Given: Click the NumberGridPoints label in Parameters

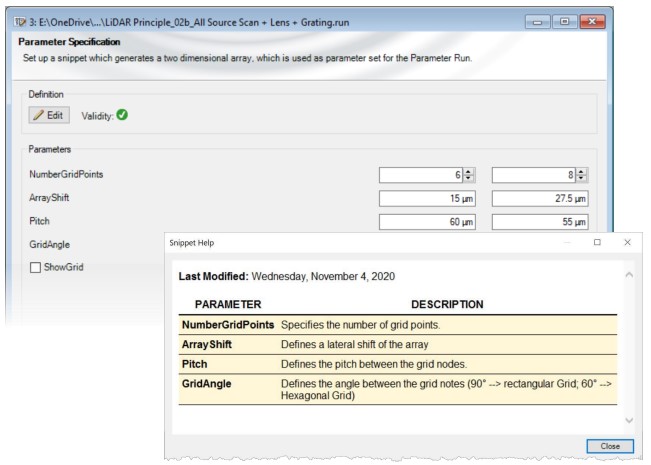Looking at the screenshot, I should tap(66, 174).
